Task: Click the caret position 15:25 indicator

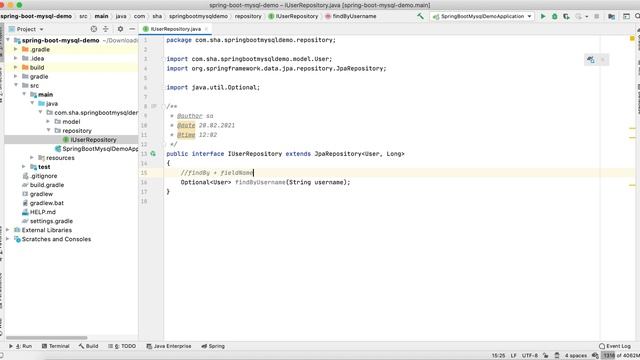Action: pyautogui.click(x=498, y=356)
